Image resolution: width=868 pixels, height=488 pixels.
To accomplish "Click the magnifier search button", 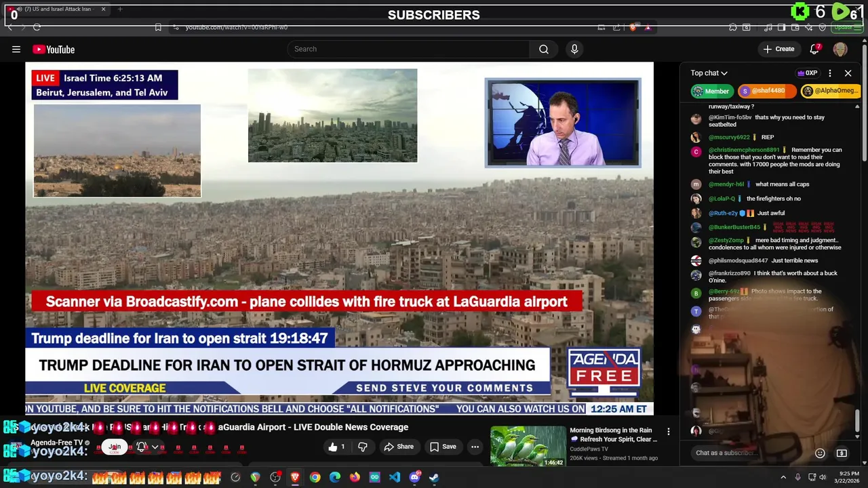I will (543, 49).
